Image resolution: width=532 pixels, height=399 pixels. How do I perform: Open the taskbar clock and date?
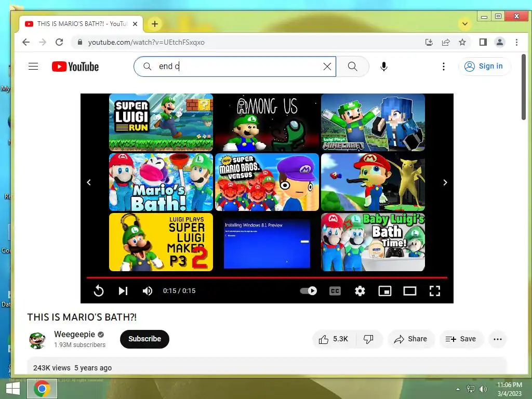509,389
